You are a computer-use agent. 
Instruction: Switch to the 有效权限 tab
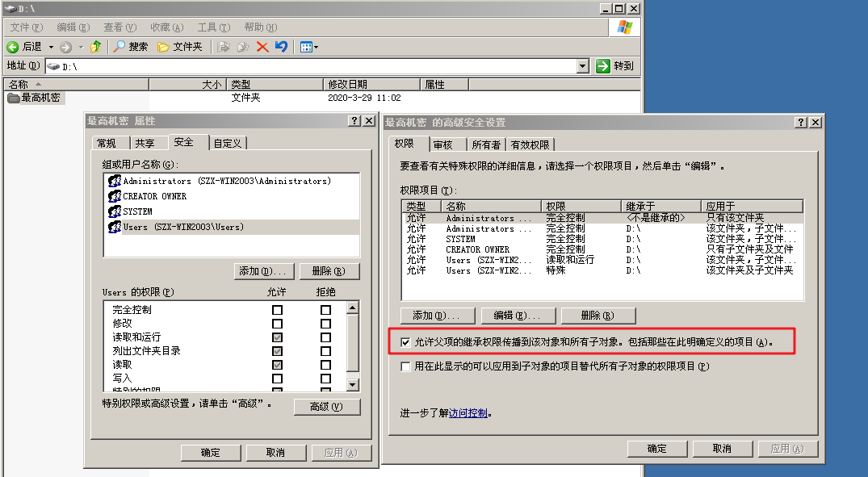click(x=530, y=145)
